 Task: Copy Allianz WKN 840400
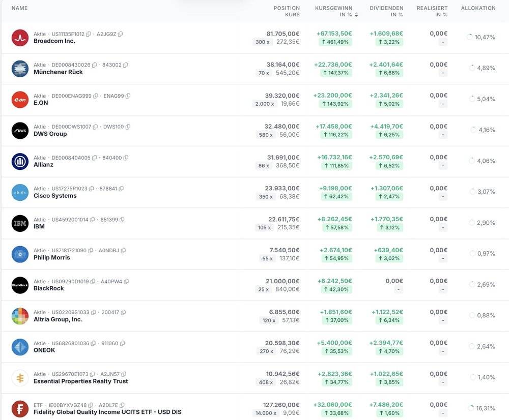[126, 158]
